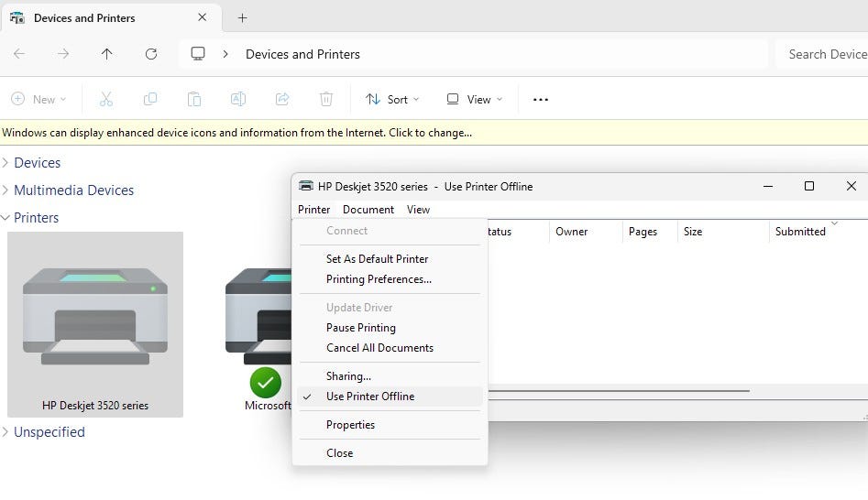Open the Sort dropdown
The height and width of the screenshot is (500, 868).
pos(392,99)
